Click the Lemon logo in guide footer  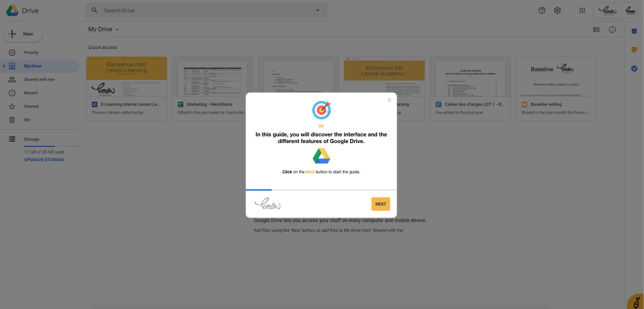(x=268, y=204)
